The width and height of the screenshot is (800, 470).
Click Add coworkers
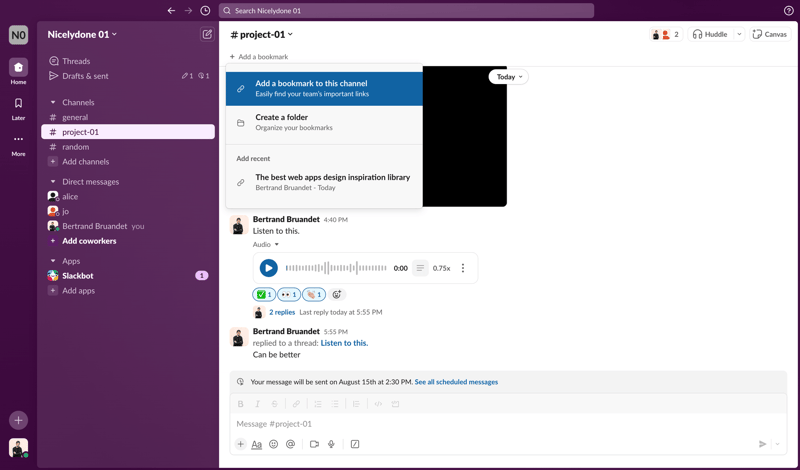point(128,241)
